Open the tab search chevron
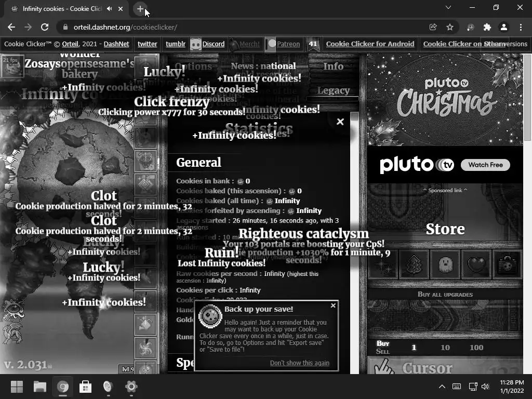Viewport: 532px width, 399px height. [448, 7]
